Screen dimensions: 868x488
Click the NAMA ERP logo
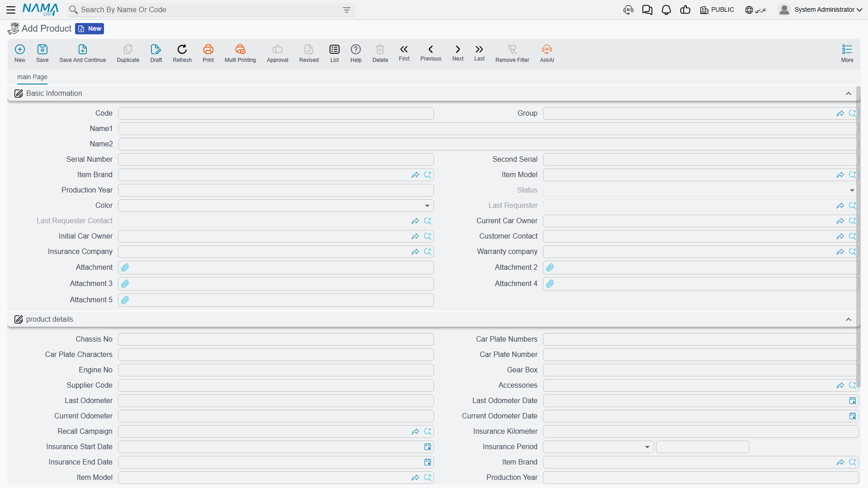coord(41,9)
